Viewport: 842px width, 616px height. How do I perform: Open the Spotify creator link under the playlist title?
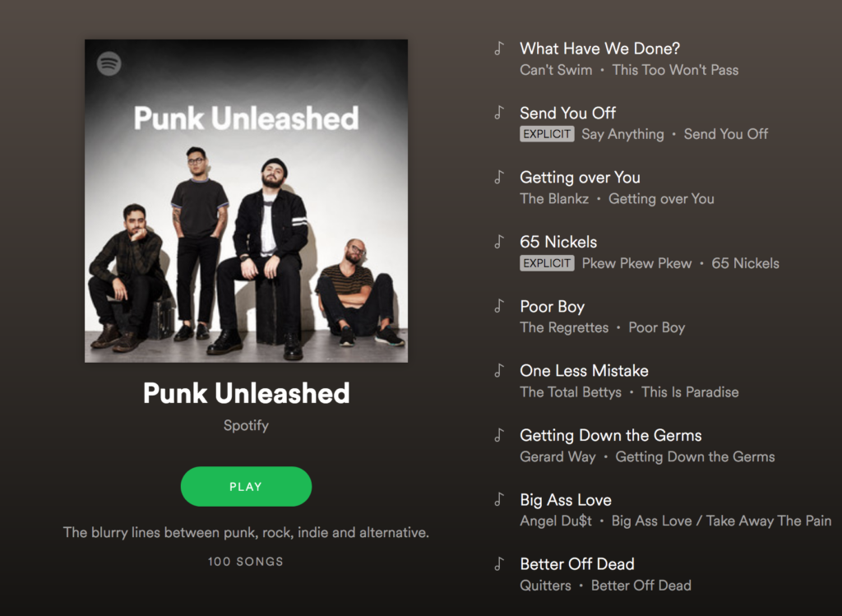click(246, 425)
